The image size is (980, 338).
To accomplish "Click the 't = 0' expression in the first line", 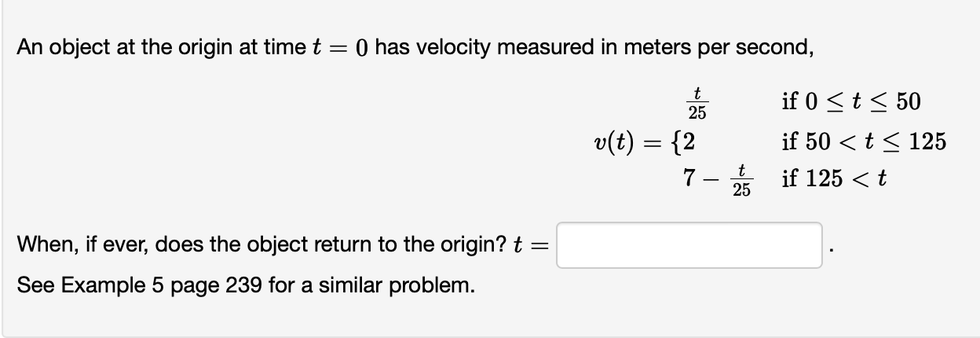I will 337,48.
